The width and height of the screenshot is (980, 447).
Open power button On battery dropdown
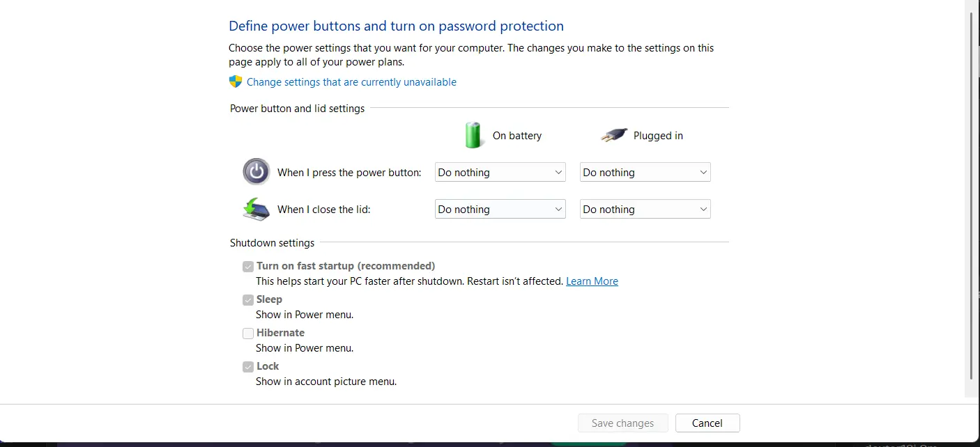click(x=500, y=172)
